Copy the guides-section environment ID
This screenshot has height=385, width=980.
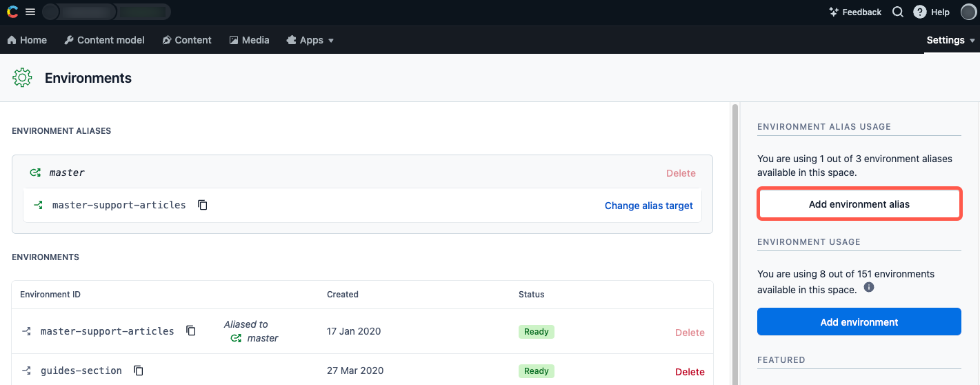(x=139, y=371)
